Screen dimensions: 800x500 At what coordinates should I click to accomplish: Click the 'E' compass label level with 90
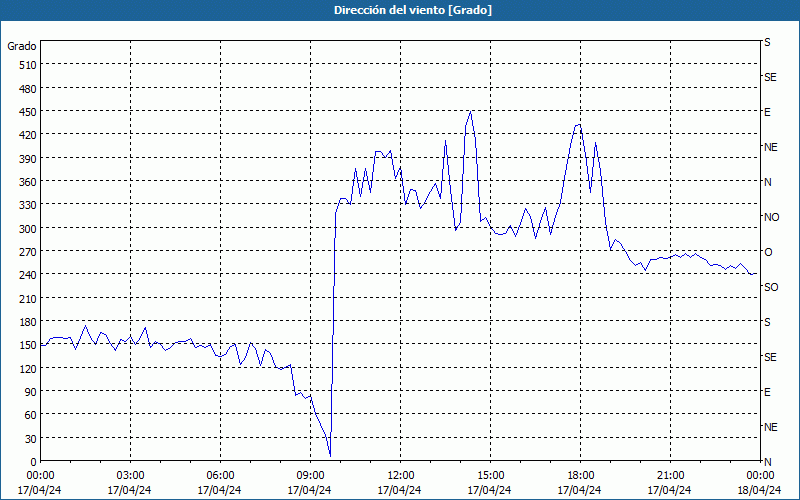click(767, 392)
